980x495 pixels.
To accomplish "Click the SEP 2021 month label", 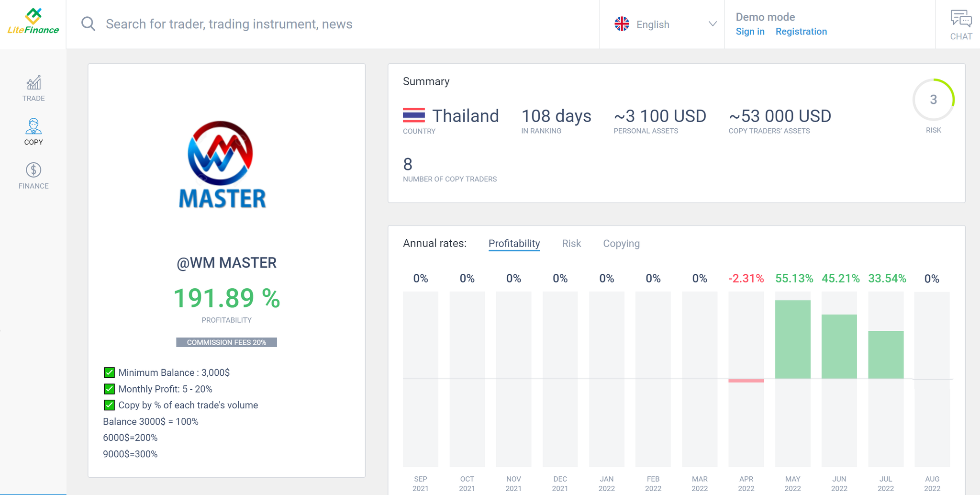I will pos(421,484).
